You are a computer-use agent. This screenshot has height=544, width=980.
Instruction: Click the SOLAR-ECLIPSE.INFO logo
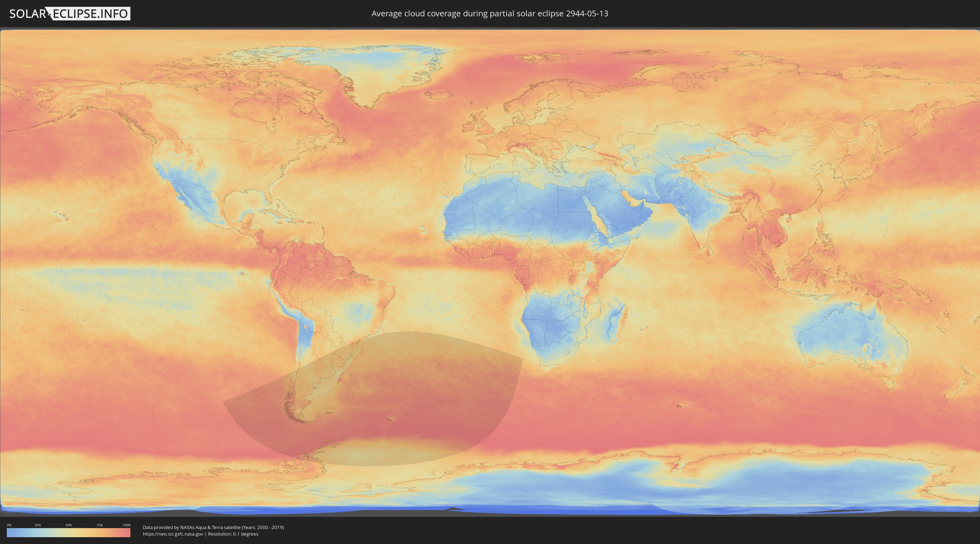(70, 14)
